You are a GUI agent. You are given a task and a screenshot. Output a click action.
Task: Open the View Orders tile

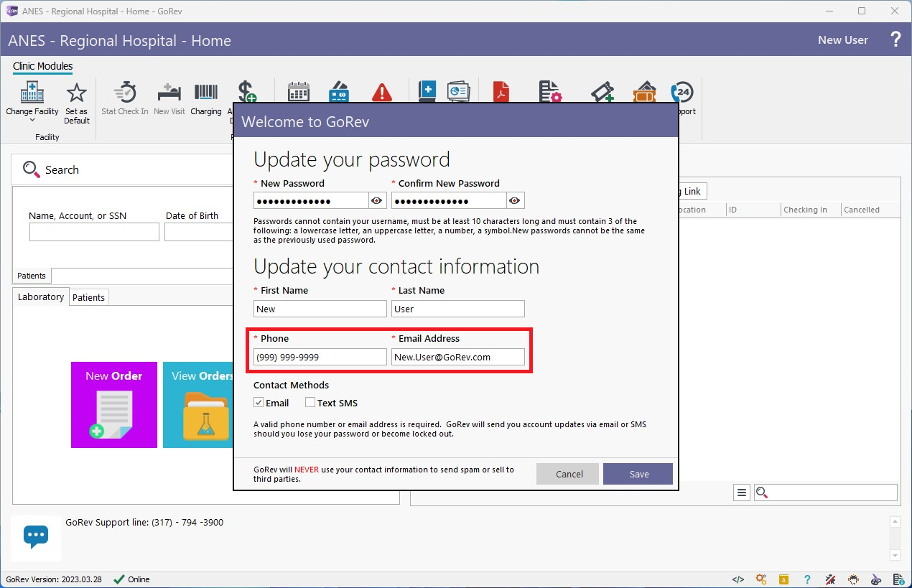coord(198,405)
